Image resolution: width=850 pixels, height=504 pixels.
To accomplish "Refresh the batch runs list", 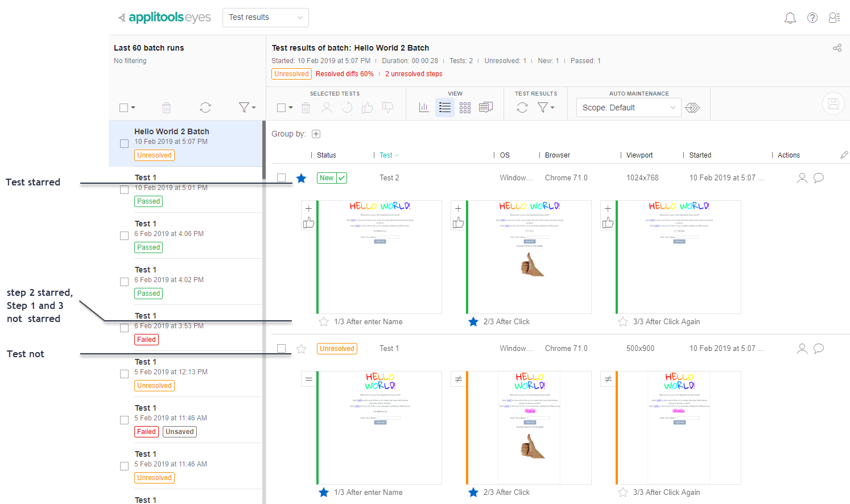I will tap(205, 108).
